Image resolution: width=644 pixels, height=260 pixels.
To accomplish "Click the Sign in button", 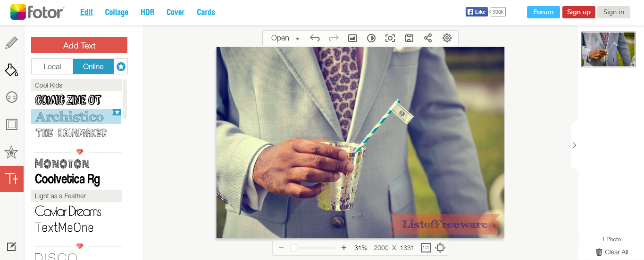I will 614,12.
